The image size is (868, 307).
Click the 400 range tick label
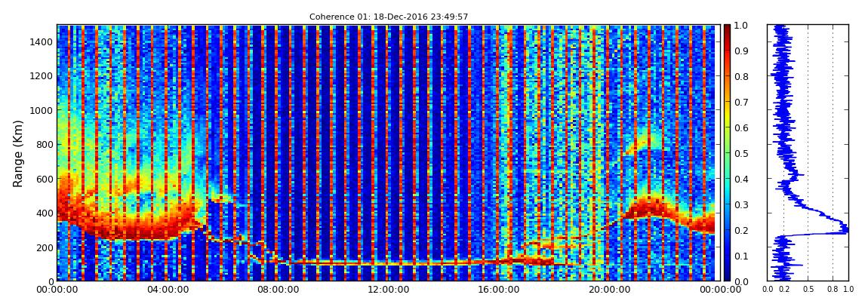pos(45,213)
